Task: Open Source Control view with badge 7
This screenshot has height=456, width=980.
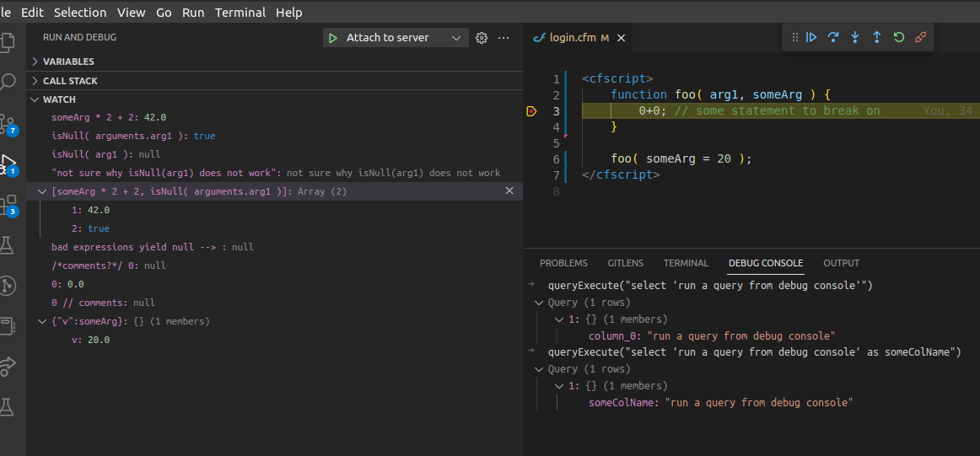Action: (x=8, y=124)
